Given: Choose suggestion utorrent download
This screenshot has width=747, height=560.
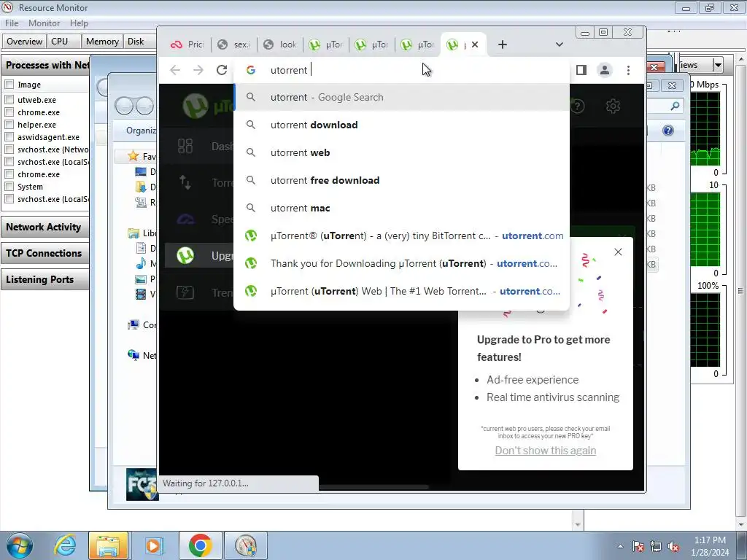Looking at the screenshot, I should (x=402, y=125).
